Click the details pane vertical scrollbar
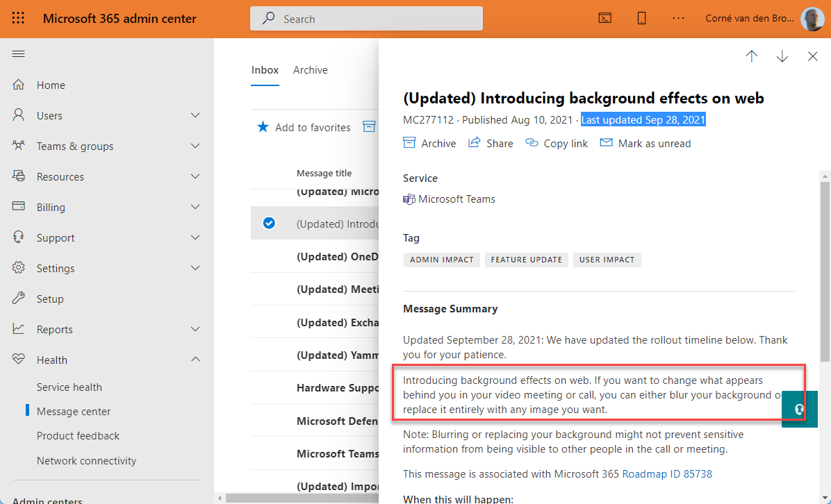 [825, 271]
